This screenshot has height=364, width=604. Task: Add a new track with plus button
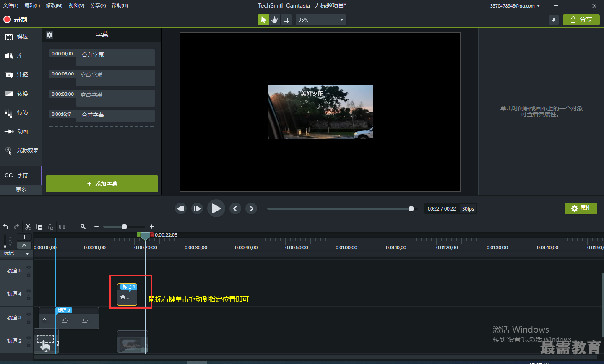coord(24,237)
